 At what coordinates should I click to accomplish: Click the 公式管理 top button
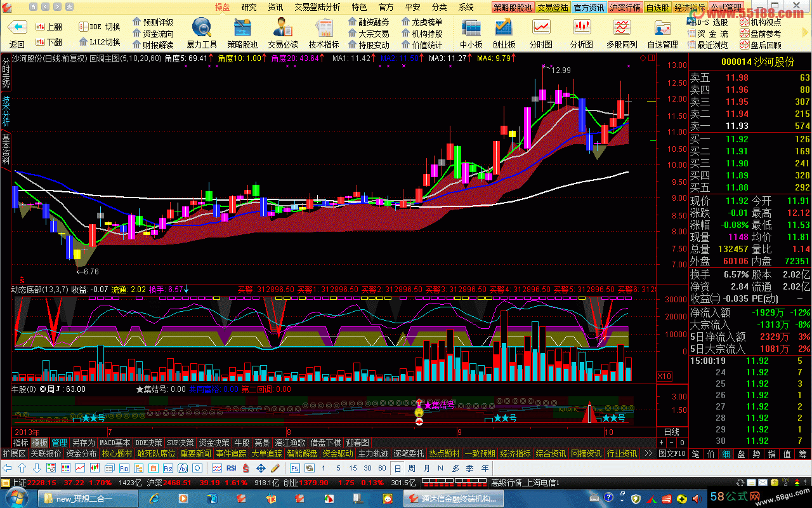point(725,8)
